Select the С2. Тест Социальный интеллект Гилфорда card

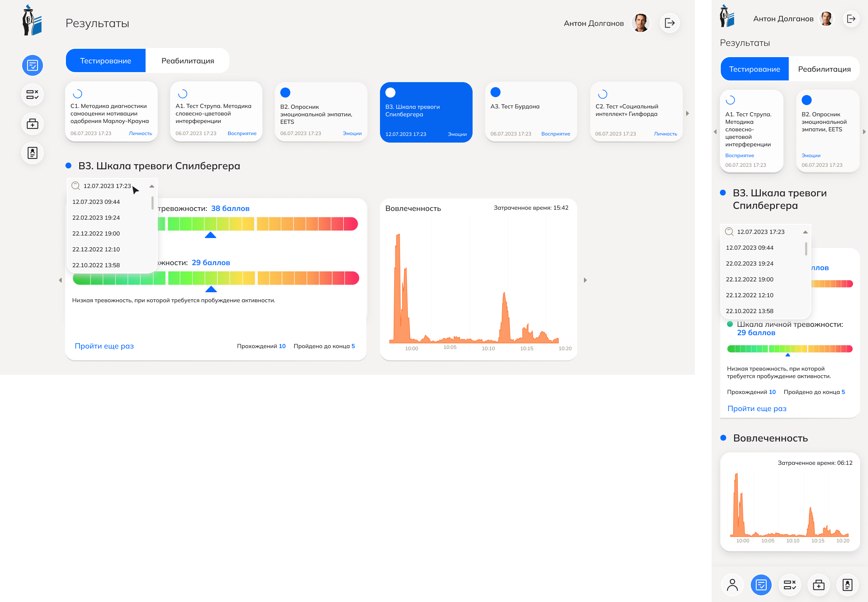pyautogui.click(x=636, y=112)
